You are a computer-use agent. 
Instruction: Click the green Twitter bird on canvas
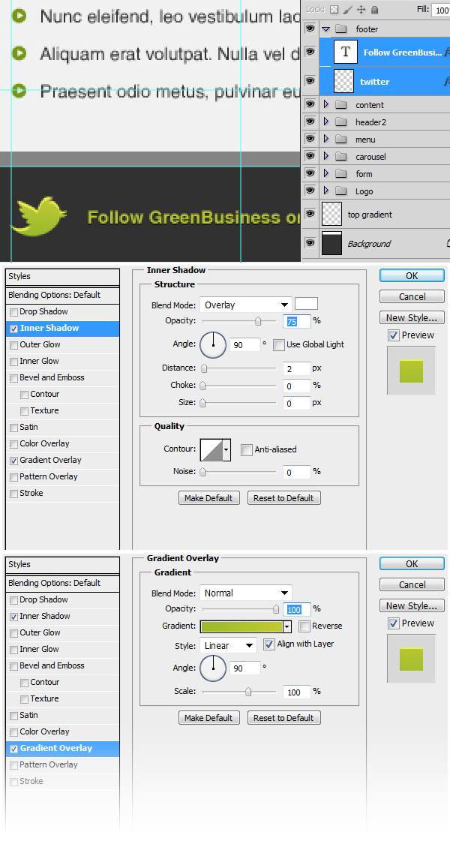pyautogui.click(x=38, y=217)
